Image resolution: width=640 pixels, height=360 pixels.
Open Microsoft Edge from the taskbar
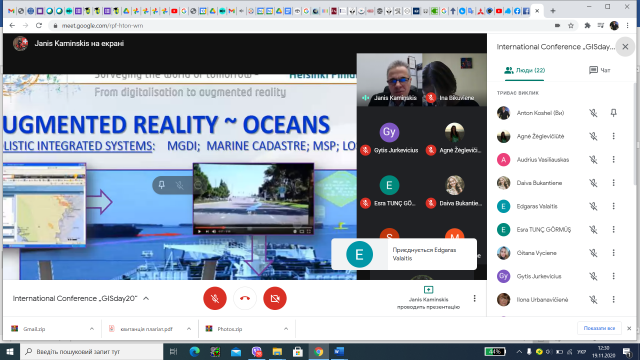[x=195, y=351]
